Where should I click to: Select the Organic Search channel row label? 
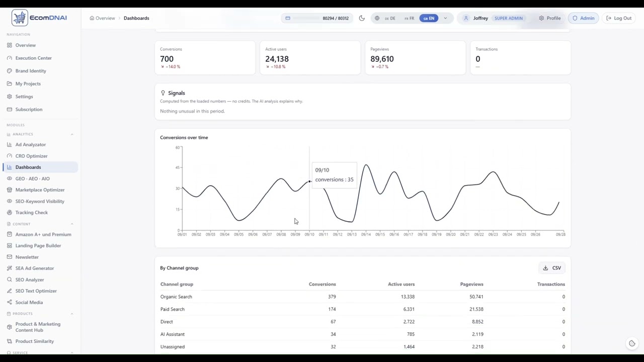tap(176, 297)
